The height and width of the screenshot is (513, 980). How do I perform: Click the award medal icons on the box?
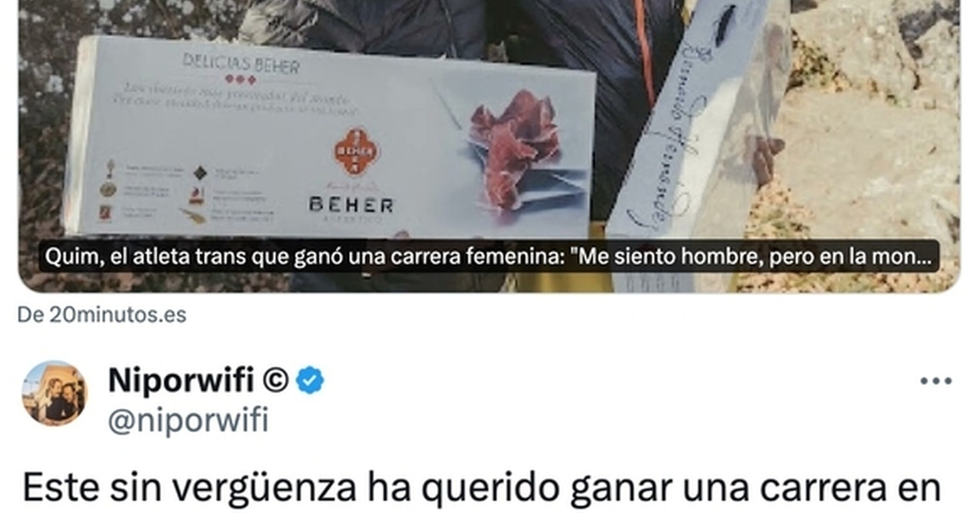[108, 190]
